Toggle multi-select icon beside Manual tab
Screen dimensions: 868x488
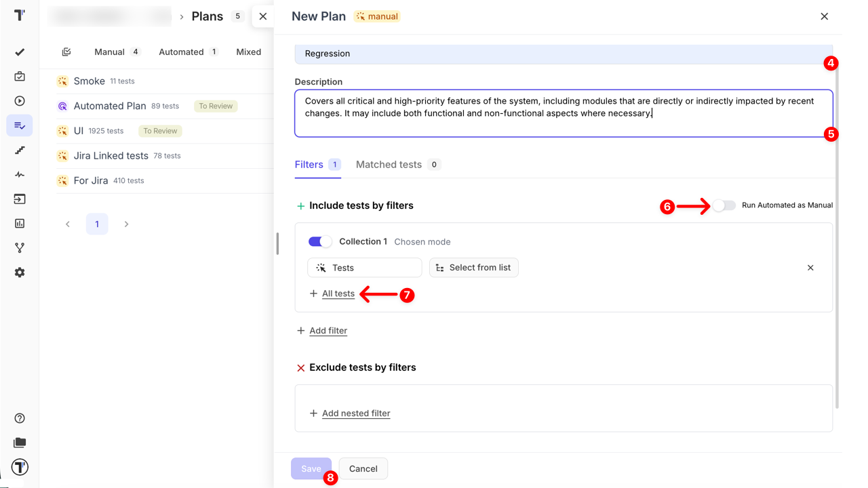pos(66,52)
